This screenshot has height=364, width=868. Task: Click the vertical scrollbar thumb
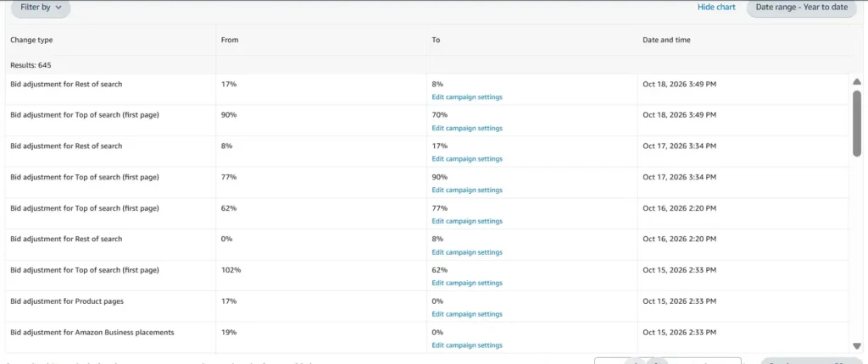click(x=857, y=124)
